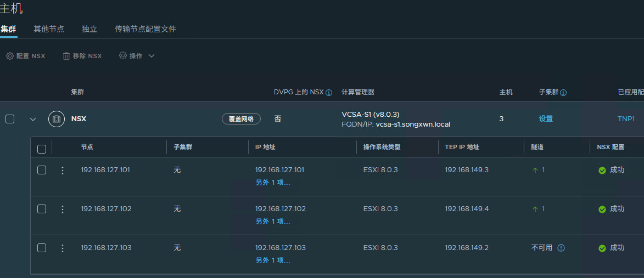Select the NSX cluster checkbox

(x=10, y=119)
